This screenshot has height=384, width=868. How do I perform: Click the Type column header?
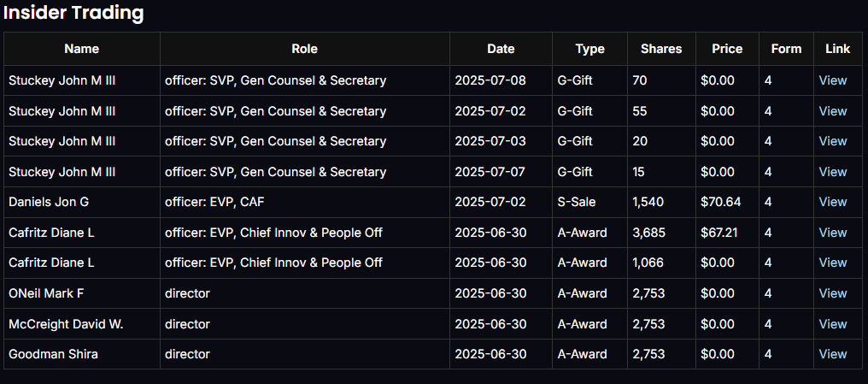(589, 49)
